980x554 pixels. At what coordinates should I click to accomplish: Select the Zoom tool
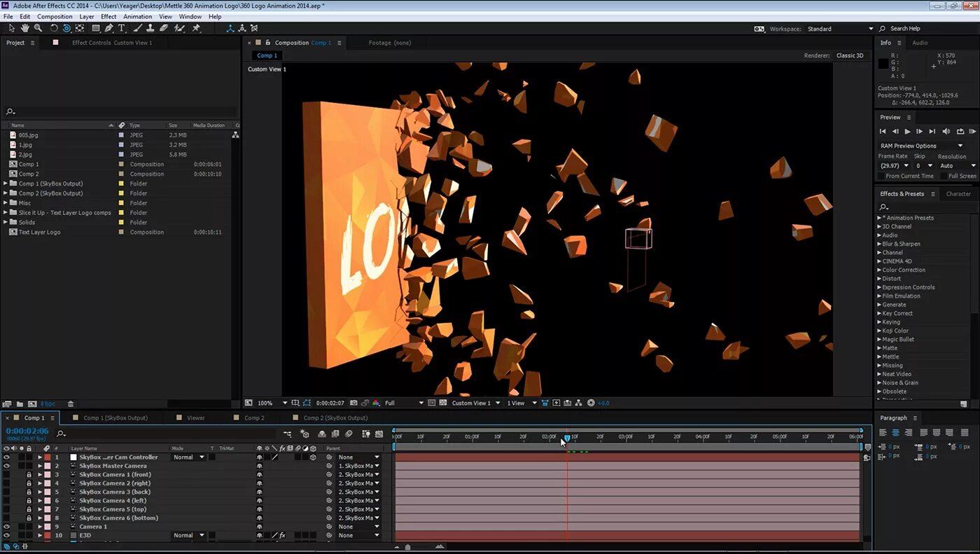click(38, 28)
